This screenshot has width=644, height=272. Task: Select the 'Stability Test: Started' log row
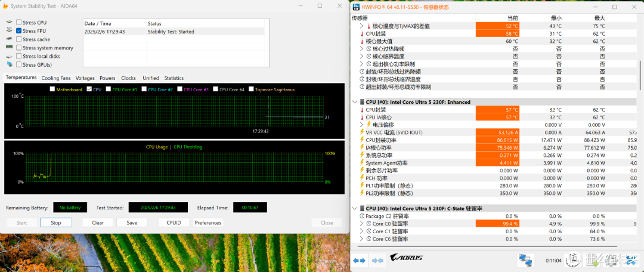[x=174, y=32]
